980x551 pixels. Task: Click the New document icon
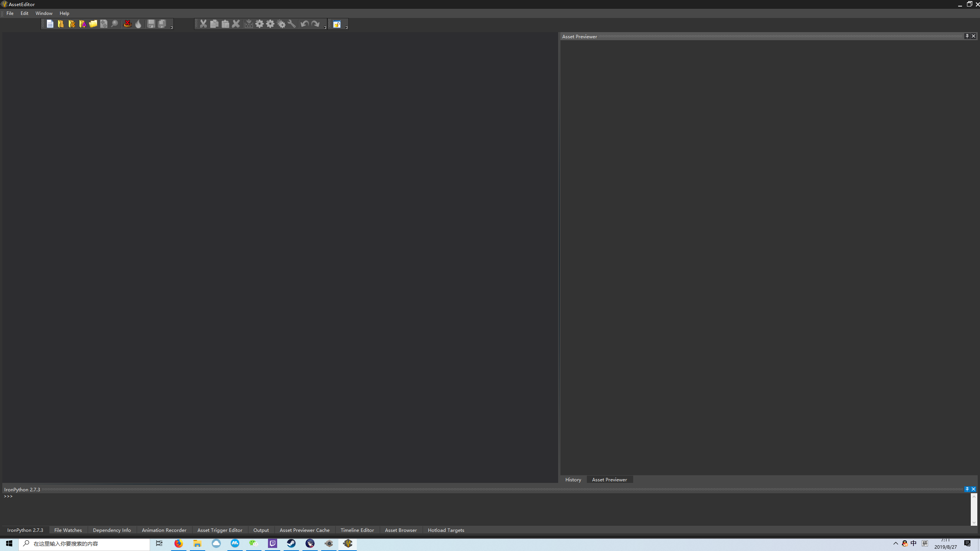(x=50, y=24)
